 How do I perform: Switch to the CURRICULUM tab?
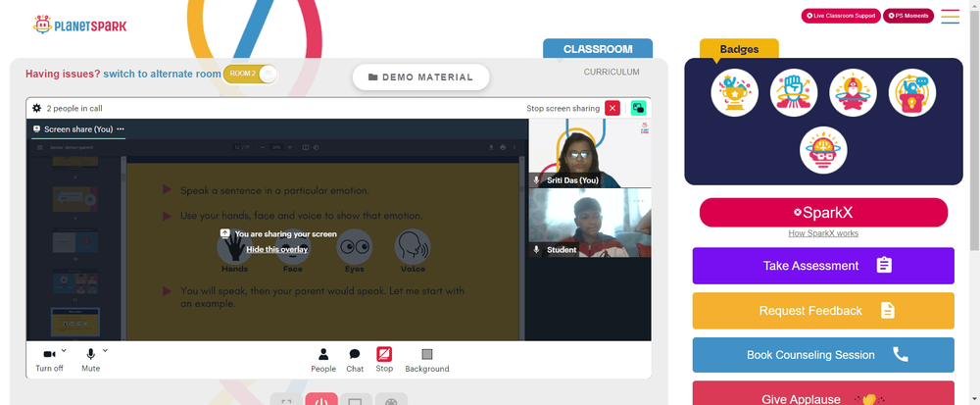[x=612, y=72]
